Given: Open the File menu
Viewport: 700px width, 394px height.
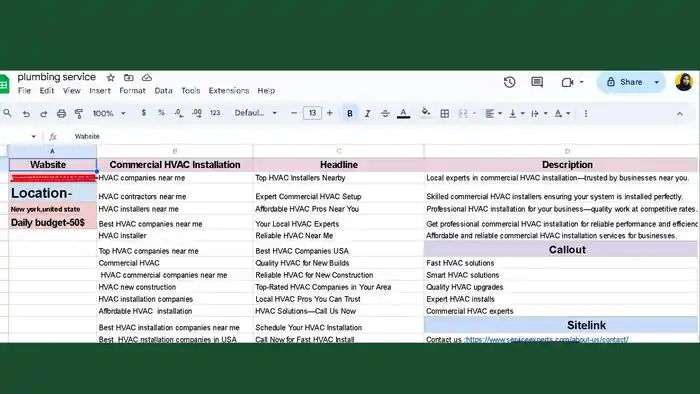Looking at the screenshot, I should click(x=24, y=91).
